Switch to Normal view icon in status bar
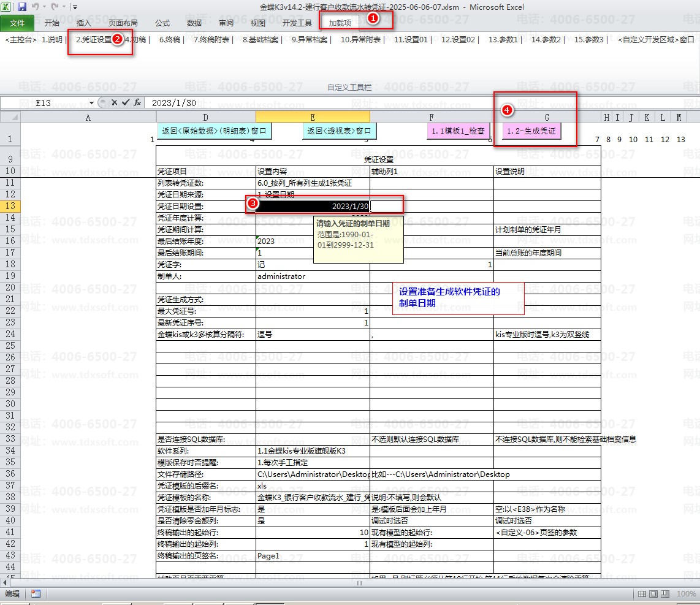This screenshot has height=605, width=700. [x=642, y=594]
